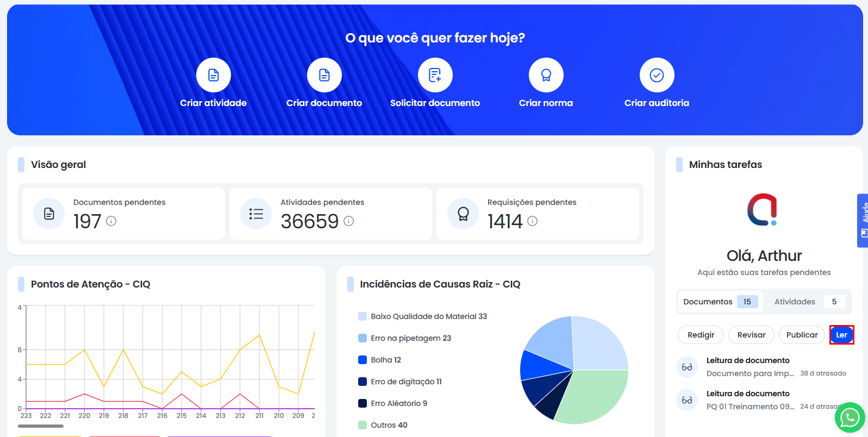Open the Criar auditoria icon
This screenshot has height=437, width=868.
657,75
